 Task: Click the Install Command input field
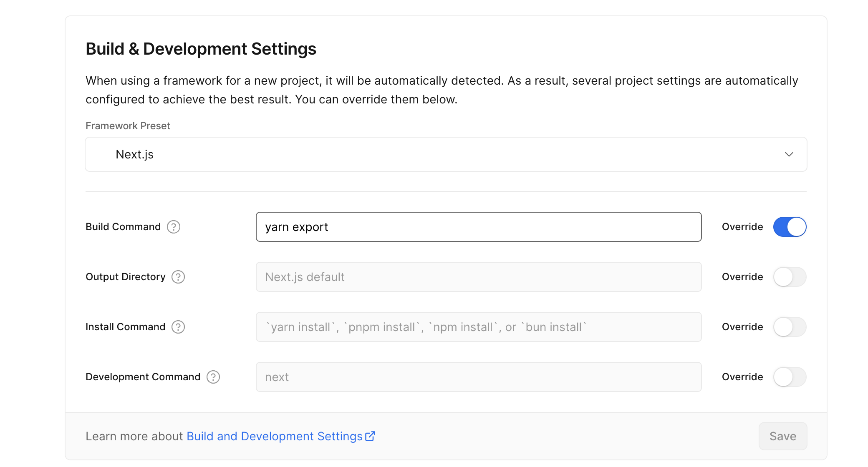tap(478, 327)
